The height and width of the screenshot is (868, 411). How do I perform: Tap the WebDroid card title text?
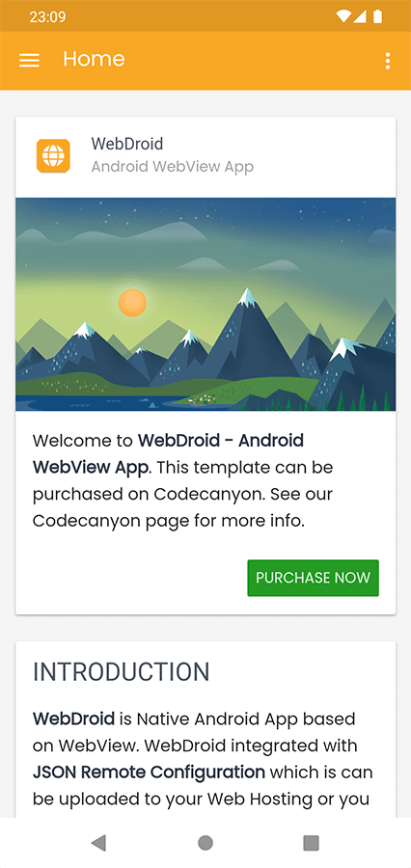(127, 144)
